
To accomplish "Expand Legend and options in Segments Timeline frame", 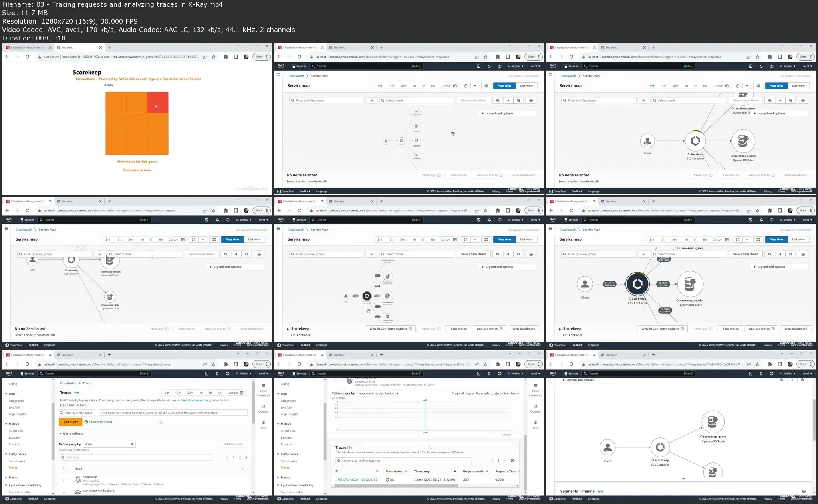I will [x=564, y=380].
